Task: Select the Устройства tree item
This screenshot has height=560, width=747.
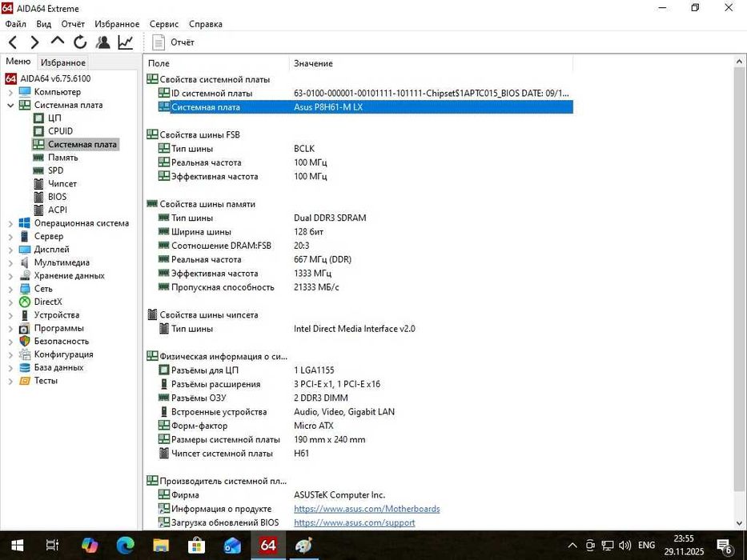Action: 57,315
